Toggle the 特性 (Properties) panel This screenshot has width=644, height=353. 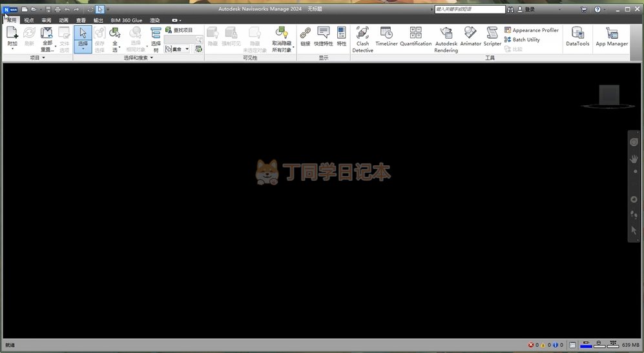point(341,36)
